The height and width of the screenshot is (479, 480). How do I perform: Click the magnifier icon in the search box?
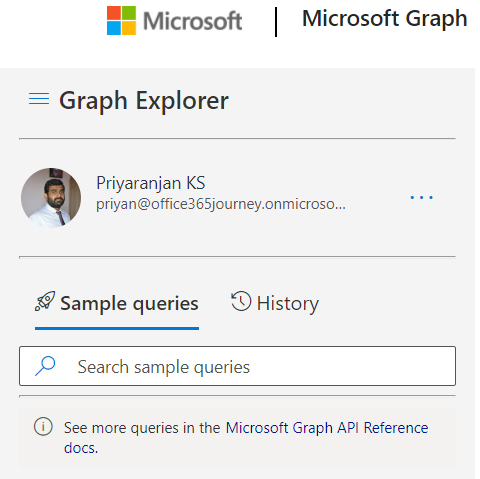tap(45, 366)
